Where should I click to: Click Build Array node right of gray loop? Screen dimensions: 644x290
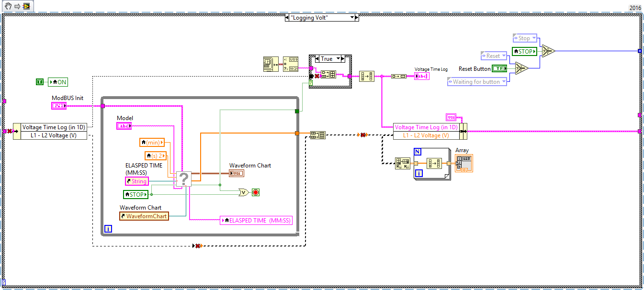pos(317,135)
